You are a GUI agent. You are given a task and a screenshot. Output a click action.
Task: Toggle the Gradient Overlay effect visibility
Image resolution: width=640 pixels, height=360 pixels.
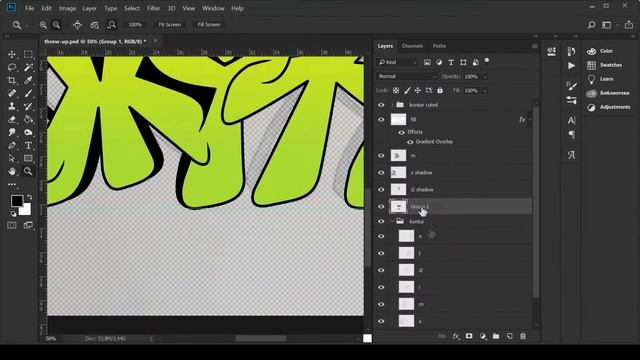click(410, 142)
